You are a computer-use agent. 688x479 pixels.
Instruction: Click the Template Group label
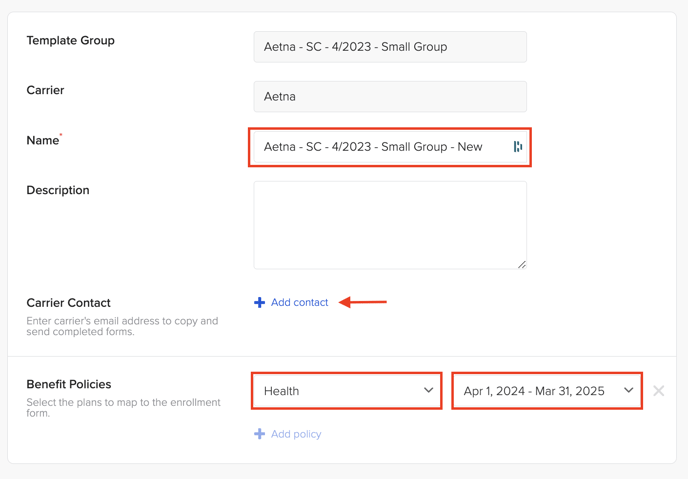(x=71, y=40)
